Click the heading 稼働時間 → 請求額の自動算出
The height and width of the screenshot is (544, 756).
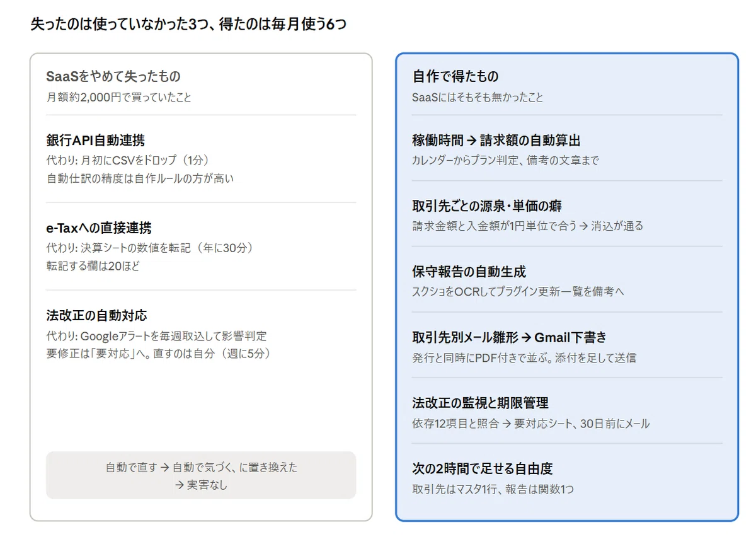(496, 140)
